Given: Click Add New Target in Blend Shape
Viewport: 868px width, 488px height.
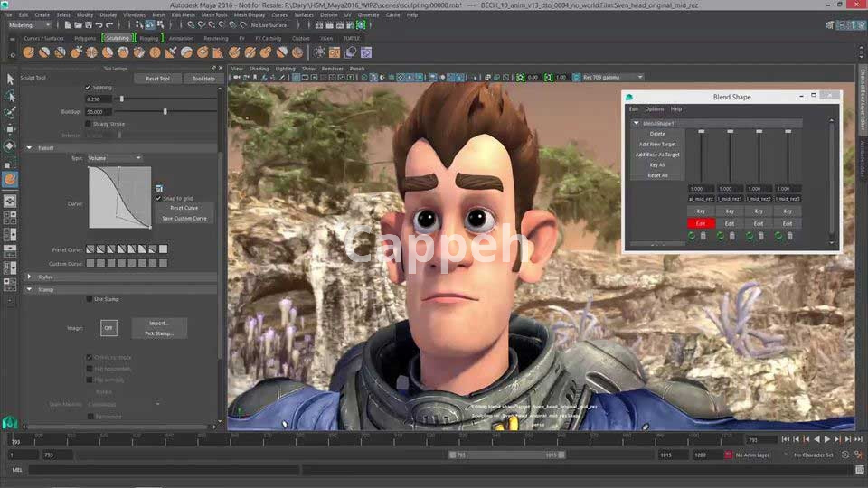Looking at the screenshot, I should 657,144.
